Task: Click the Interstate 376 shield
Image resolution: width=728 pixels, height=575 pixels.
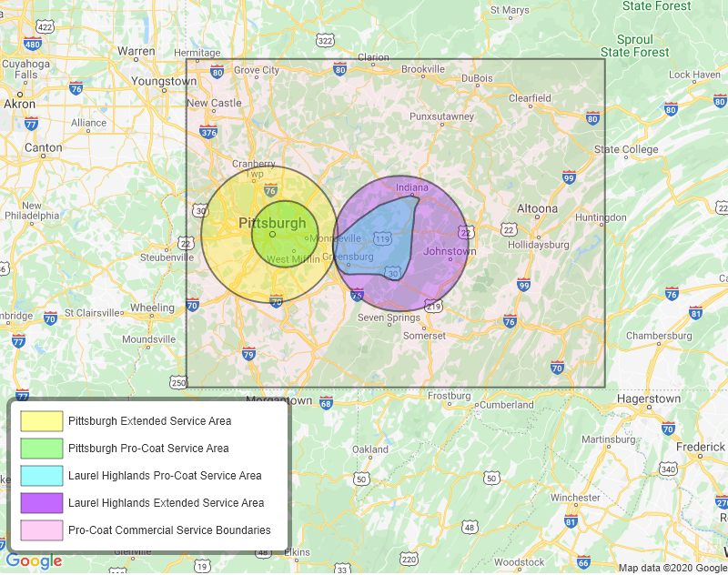Action: coord(208,132)
